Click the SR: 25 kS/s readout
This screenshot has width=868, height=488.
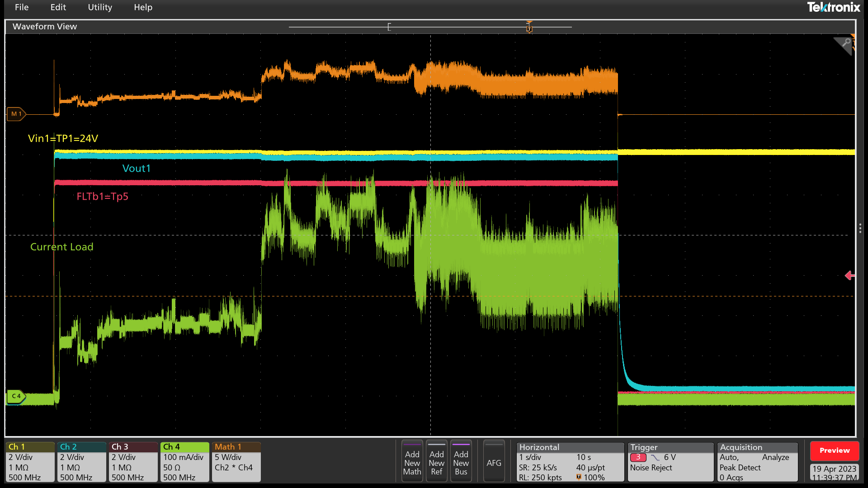coord(538,468)
